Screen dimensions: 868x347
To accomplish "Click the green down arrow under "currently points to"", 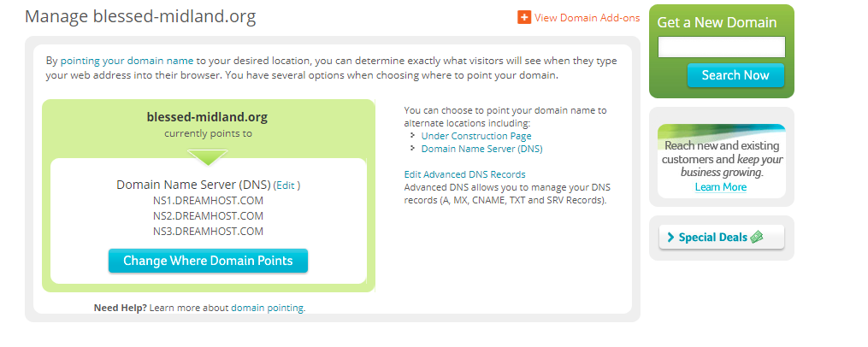I will 208,156.
